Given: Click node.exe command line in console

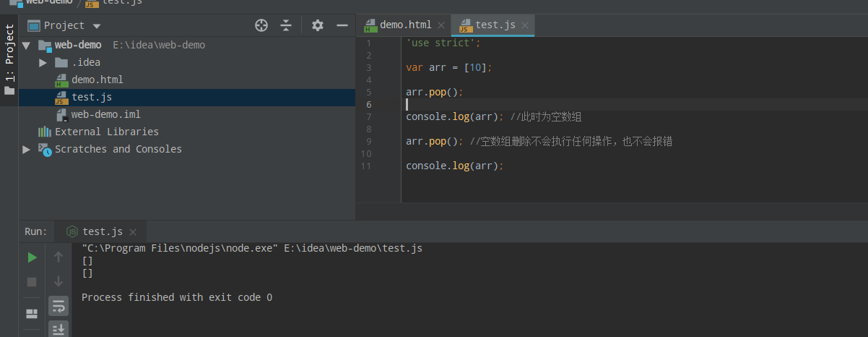Looking at the screenshot, I should click(252, 248).
